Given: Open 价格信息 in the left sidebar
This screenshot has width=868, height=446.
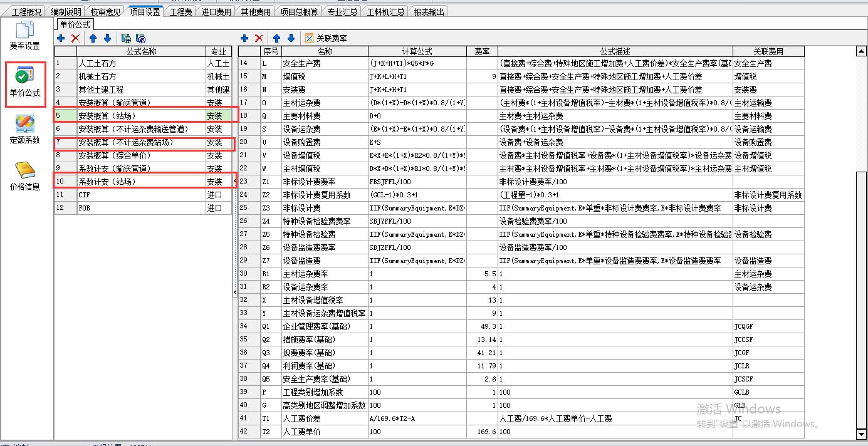Looking at the screenshot, I should (25, 177).
